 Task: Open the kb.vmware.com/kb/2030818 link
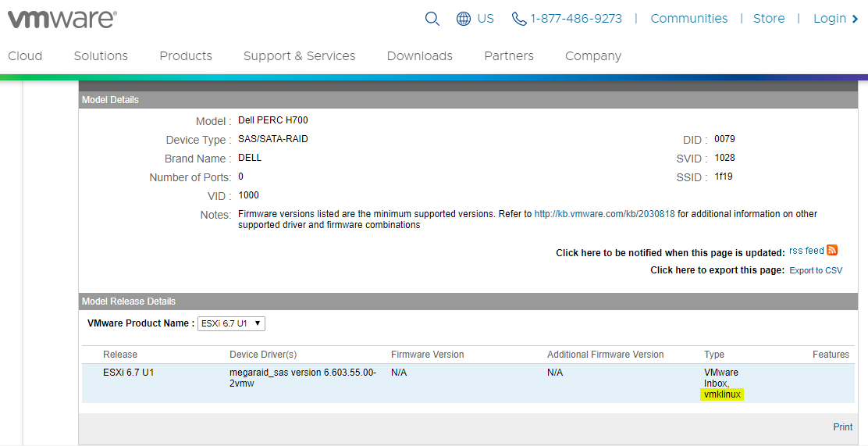[x=604, y=214]
